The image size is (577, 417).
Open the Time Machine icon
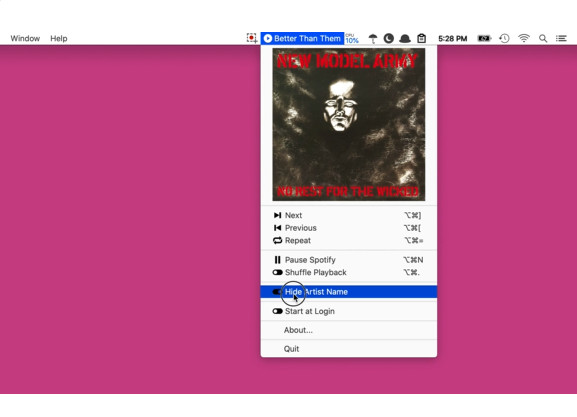click(x=504, y=38)
